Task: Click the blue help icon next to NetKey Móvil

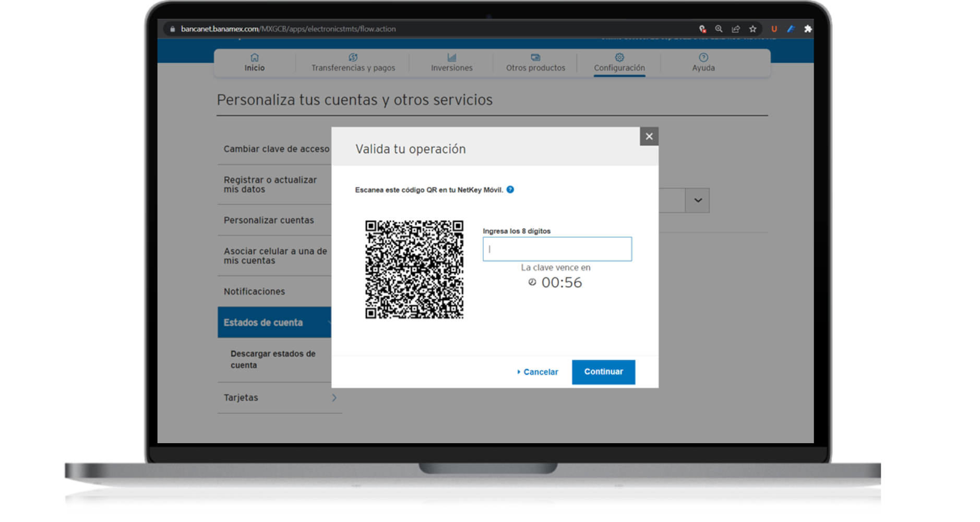Action: 510,190
